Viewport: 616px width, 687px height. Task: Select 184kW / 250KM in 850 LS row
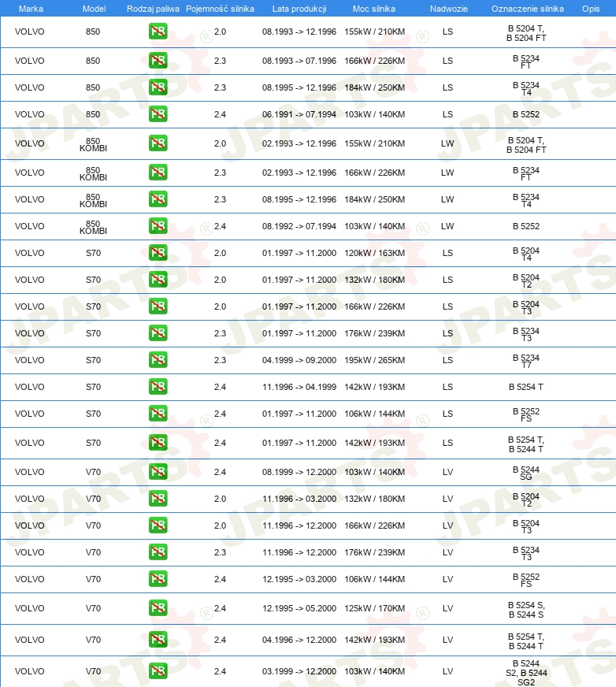click(375, 87)
